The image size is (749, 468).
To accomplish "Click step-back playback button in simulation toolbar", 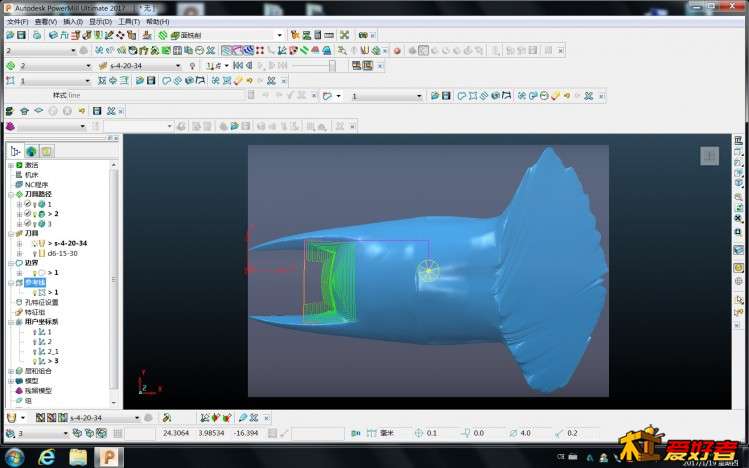I will [x=248, y=65].
